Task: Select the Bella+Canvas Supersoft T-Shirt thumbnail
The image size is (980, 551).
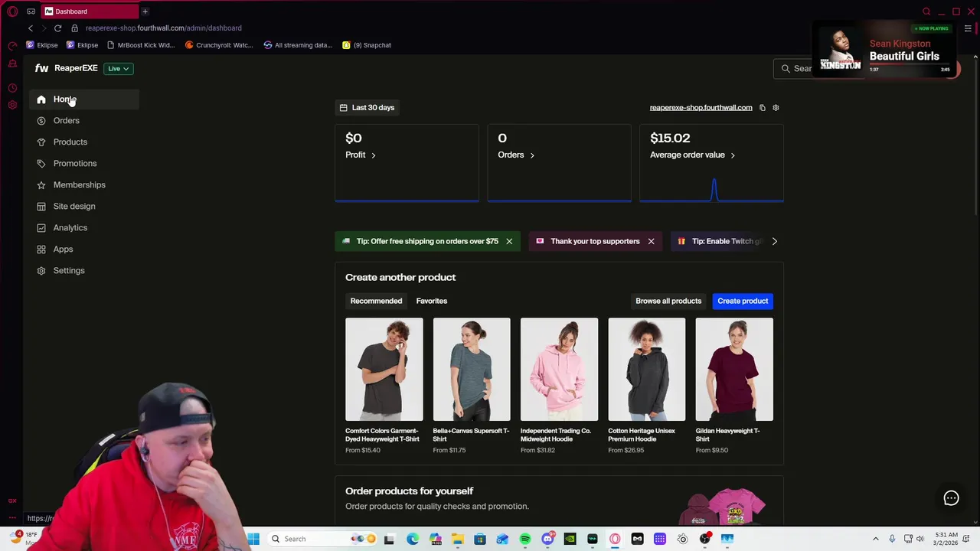Action: [472, 370]
